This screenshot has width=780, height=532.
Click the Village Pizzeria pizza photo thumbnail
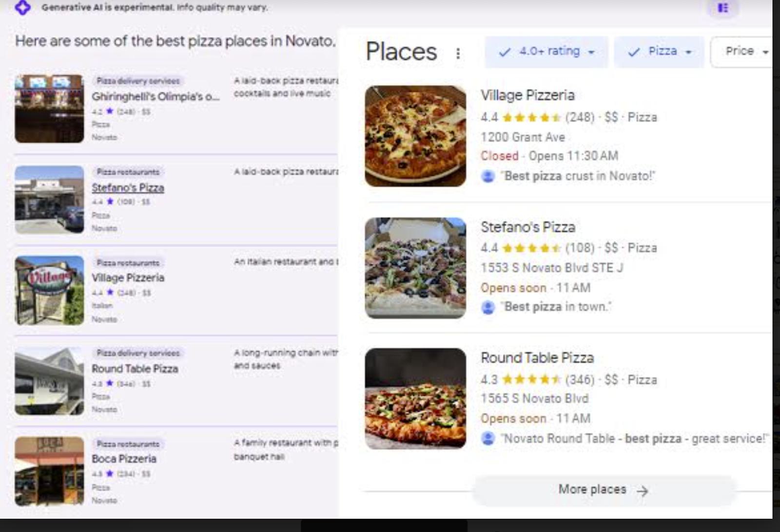415,136
